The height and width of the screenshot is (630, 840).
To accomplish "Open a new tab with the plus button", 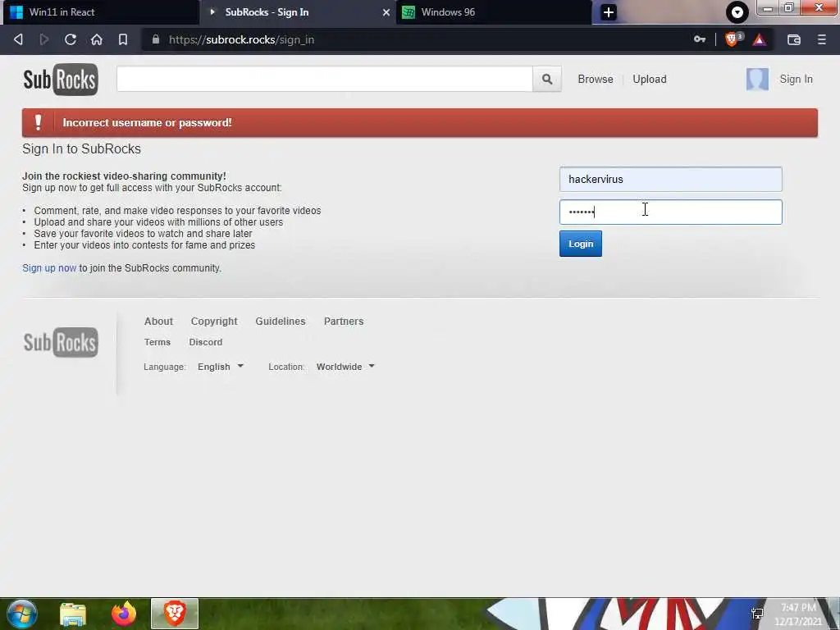I will [x=609, y=12].
